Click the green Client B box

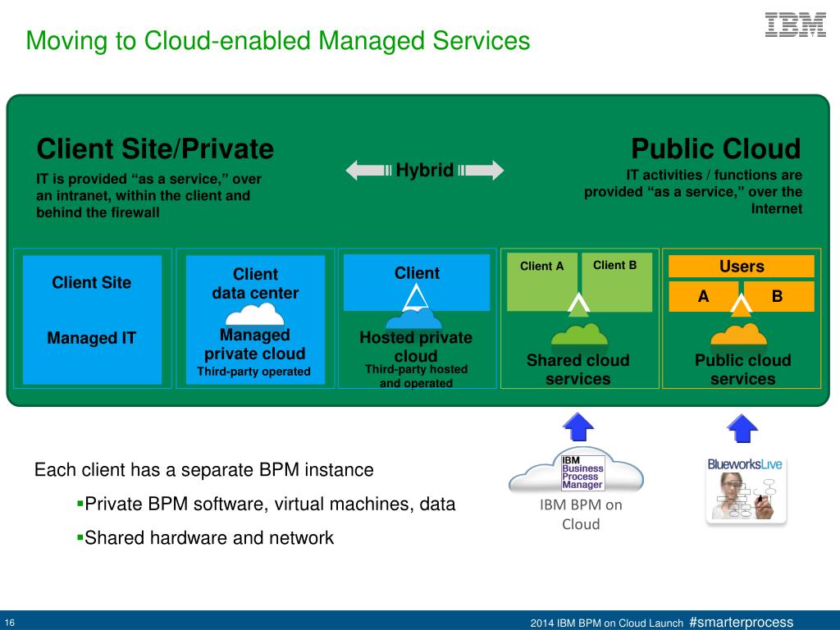click(616, 282)
